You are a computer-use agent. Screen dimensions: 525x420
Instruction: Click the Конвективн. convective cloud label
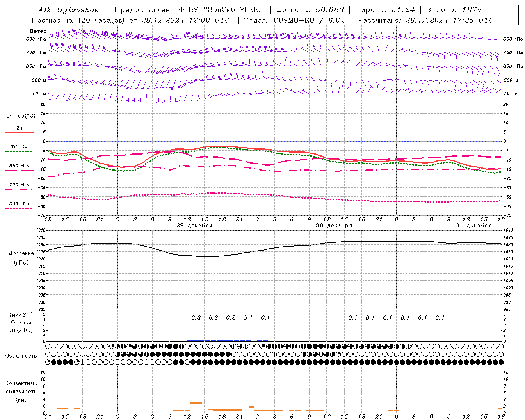[21, 383]
